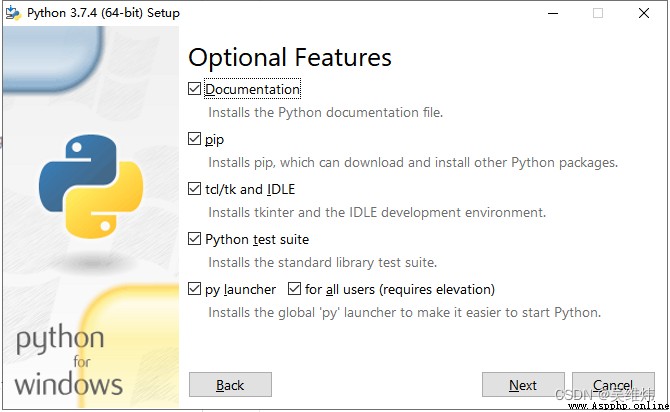Screen dimensions: 670x412
Task: Close the Python Setup window
Action: click(644, 13)
